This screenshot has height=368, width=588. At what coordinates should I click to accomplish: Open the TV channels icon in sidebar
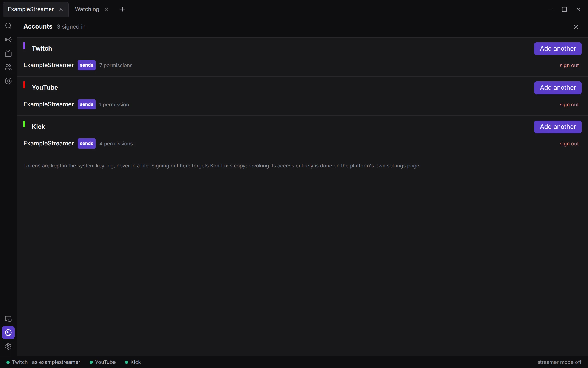click(x=8, y=53)
